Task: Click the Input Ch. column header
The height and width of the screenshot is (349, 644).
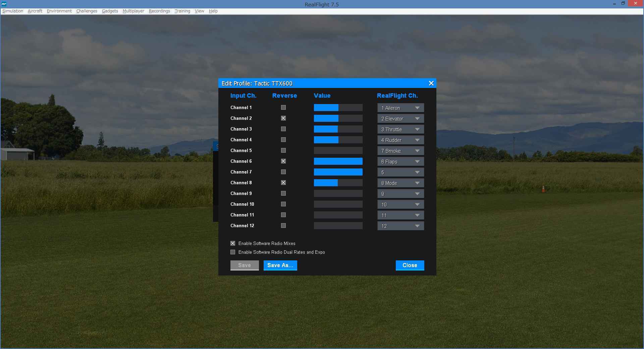Action: (x=243, y=96)
